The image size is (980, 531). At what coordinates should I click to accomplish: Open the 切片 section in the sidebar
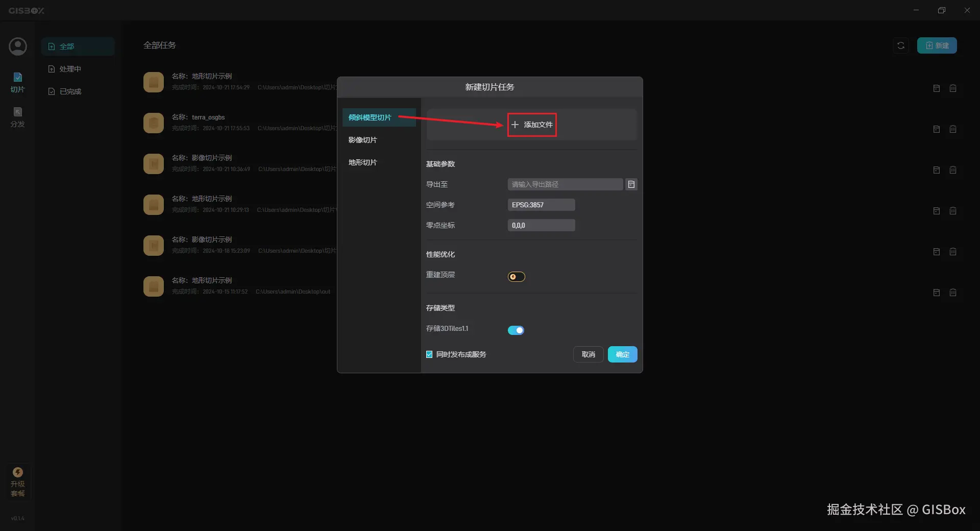coord(18,82)
